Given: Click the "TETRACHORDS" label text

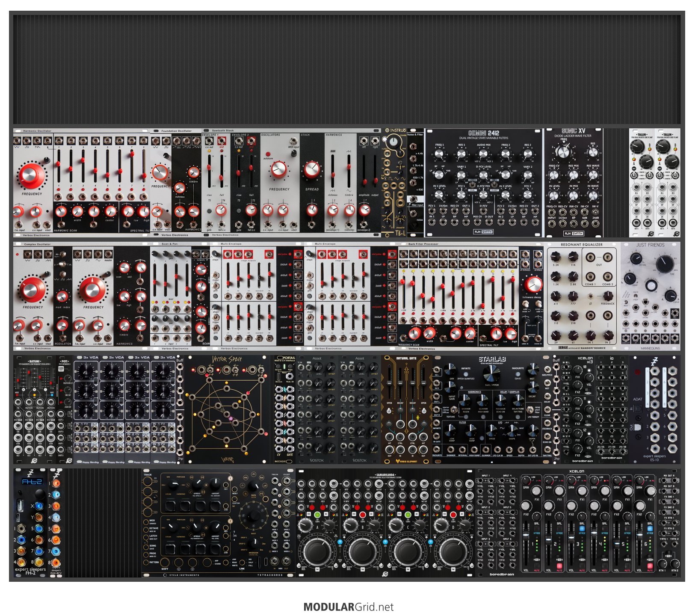Looking at the screenshot, I should click(x=270, y=575).
